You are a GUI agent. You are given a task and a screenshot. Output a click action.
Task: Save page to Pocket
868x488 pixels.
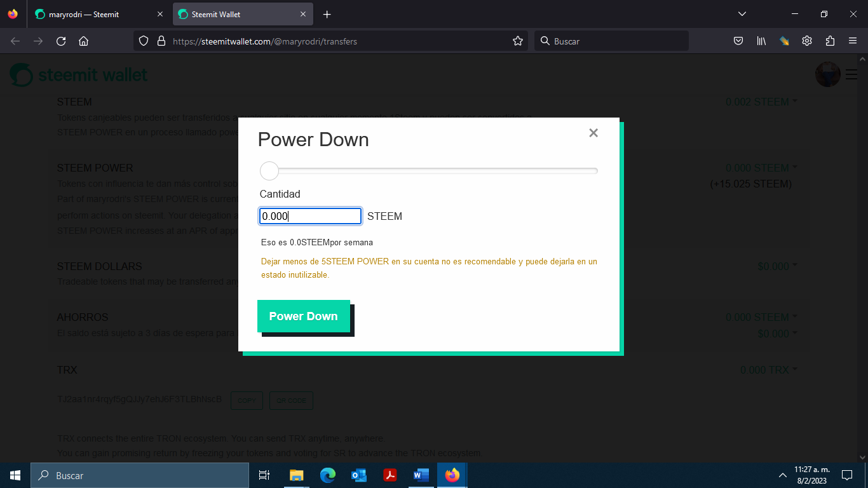[x=738, y=41]
